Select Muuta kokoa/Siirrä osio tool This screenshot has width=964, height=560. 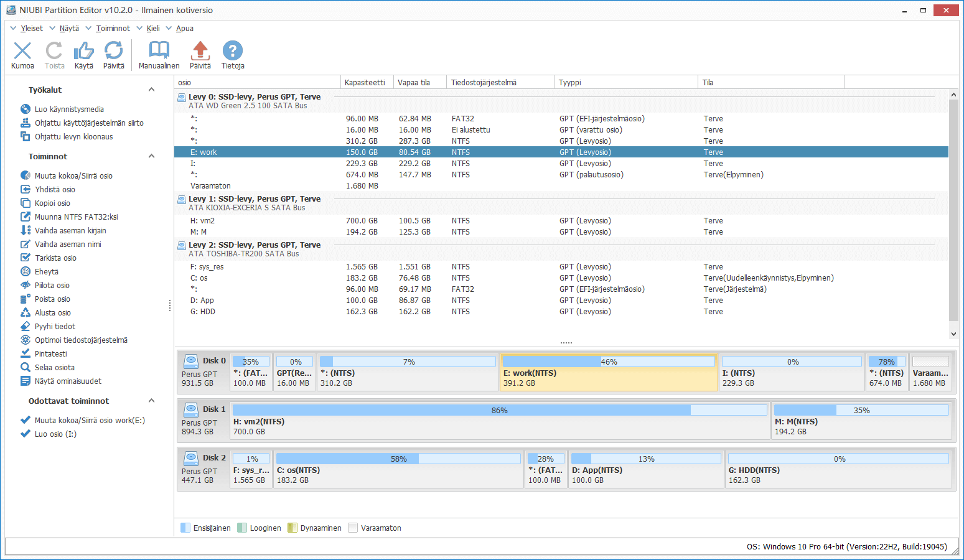[x=73, y=176]
